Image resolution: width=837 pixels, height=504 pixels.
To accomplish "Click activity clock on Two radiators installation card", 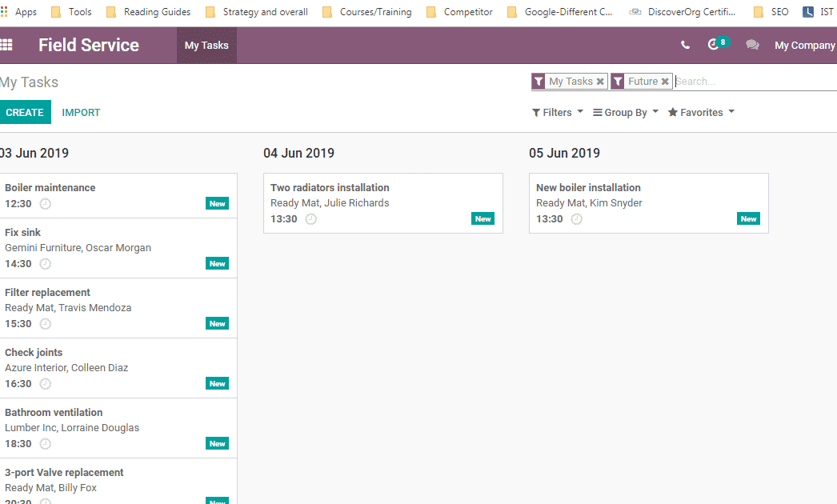I will pyautogui.click(x=310, y=219).
